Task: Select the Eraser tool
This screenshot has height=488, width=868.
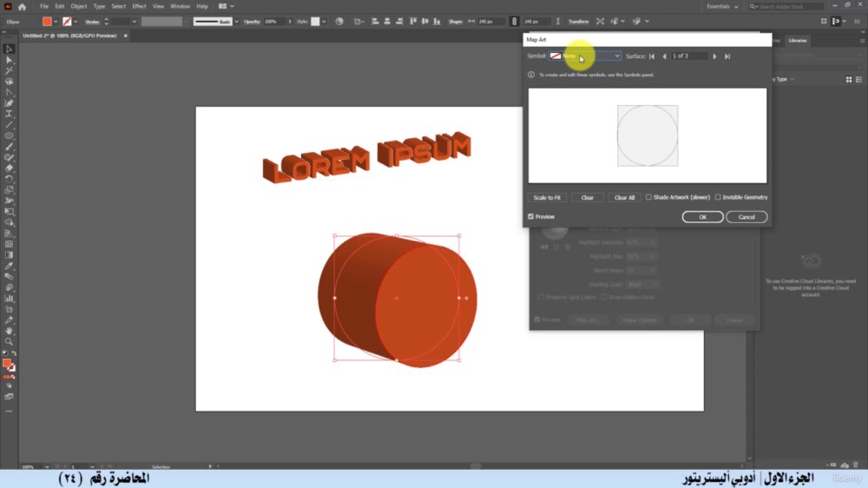Action: pos(9,168)
